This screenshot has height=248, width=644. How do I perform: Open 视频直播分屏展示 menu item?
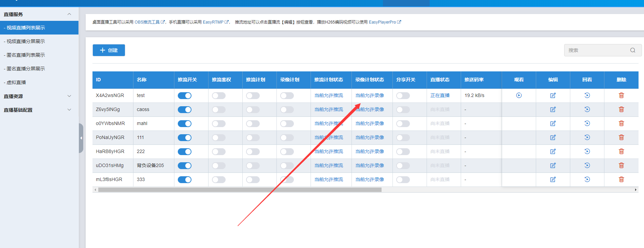tap(39, 41)
